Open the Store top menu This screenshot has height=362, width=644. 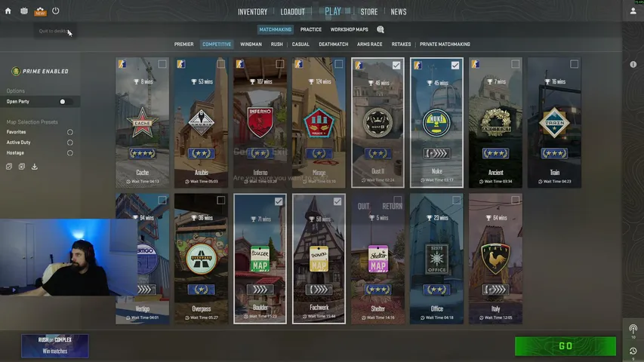(x=369, y=12)
